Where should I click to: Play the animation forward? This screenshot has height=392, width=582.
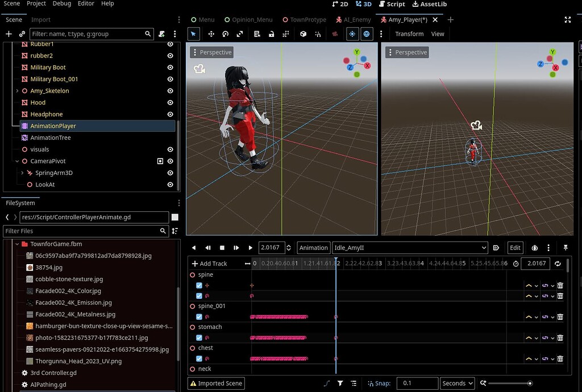(x=250, y=248)
